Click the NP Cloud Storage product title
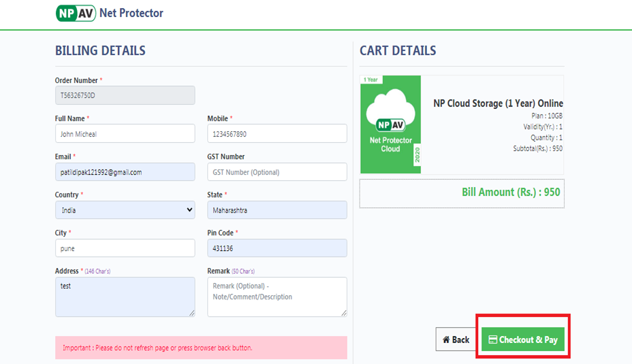 (x=498, y=103)
